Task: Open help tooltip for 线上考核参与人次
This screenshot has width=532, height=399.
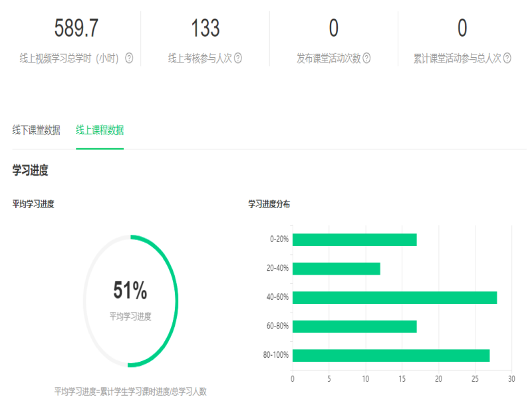Action: [238, 59]
